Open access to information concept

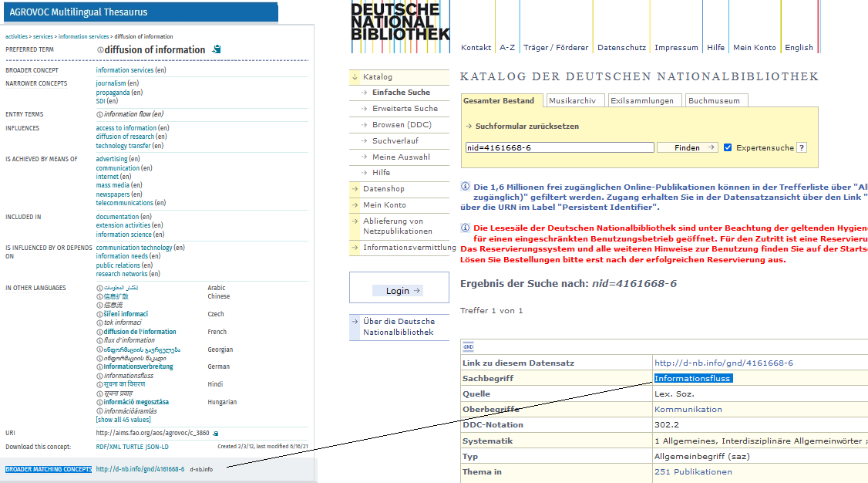click(126, 128)
